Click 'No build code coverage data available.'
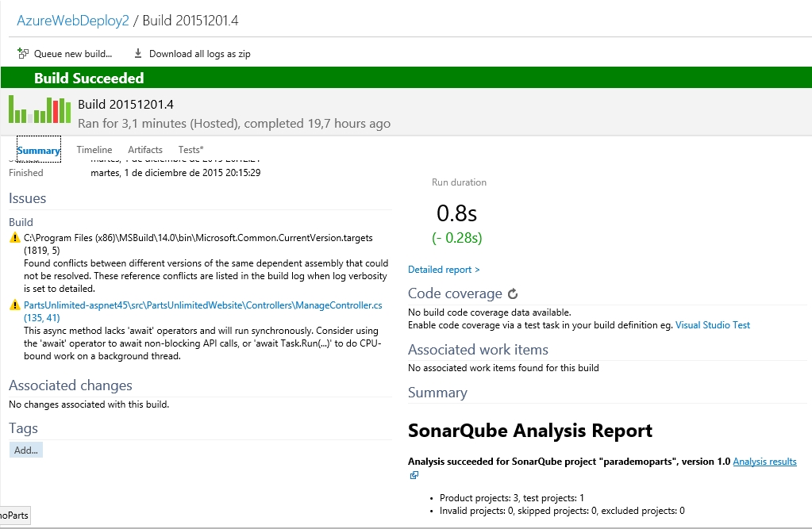Screen dimensions: 812x529 click(490, 312)
